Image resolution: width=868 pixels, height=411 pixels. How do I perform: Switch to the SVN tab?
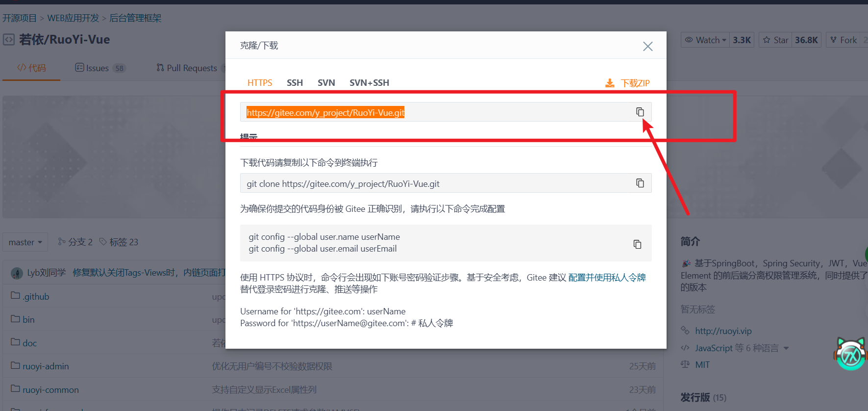[326, 83]
